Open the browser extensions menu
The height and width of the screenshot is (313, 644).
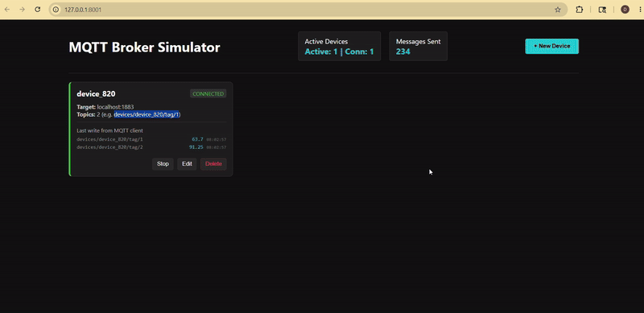coord(579,10)
